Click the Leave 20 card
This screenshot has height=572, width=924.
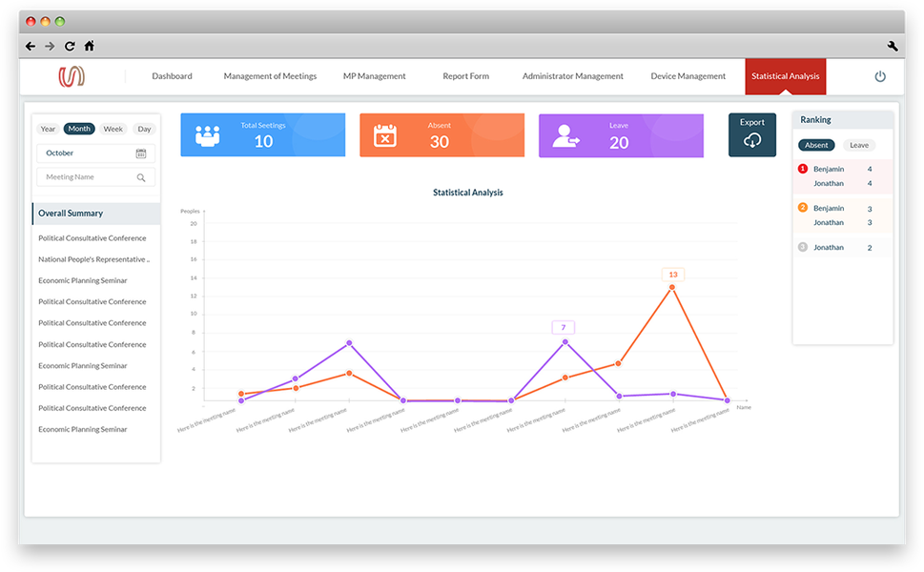(621, 135)
